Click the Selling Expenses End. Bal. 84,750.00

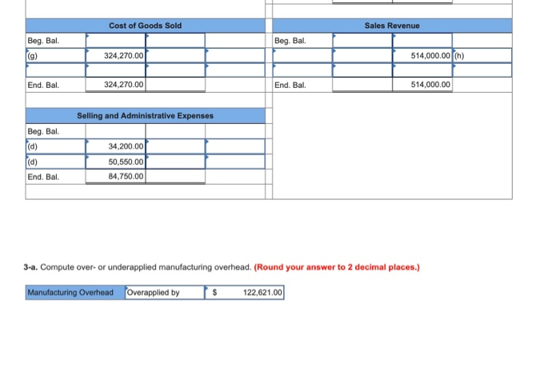[115, 176]
